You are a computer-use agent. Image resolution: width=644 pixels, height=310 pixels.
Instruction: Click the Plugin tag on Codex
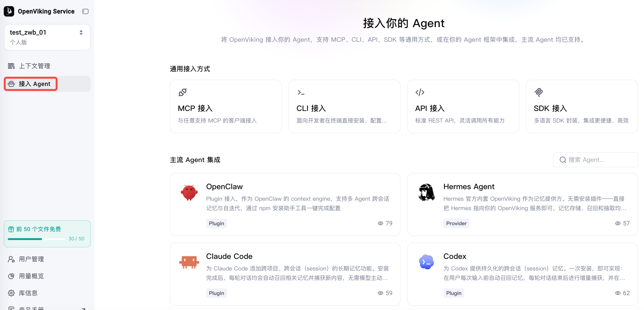tap(454, 293)
